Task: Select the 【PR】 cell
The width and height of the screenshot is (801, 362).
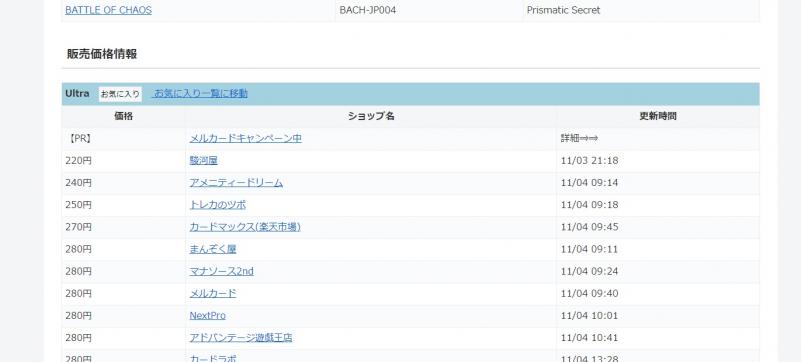Action: click(x=124, y=138)
